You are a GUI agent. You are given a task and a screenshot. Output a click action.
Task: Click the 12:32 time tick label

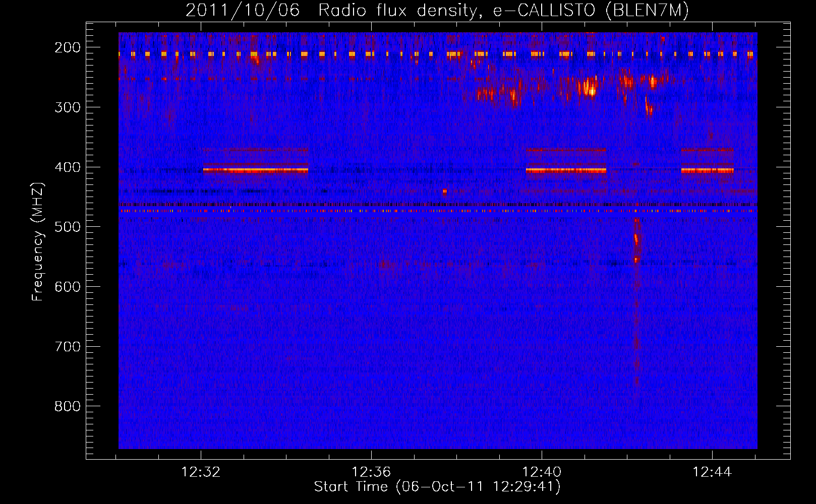click(x=201, y=472)
